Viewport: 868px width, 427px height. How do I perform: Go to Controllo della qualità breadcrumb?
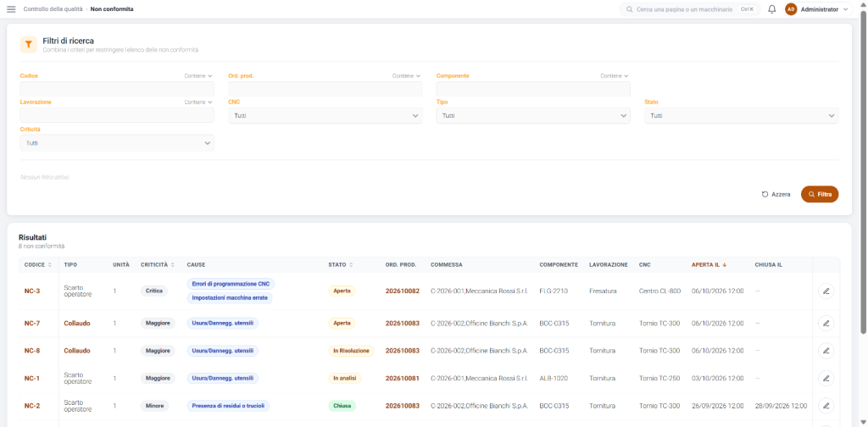coord(53,9)
